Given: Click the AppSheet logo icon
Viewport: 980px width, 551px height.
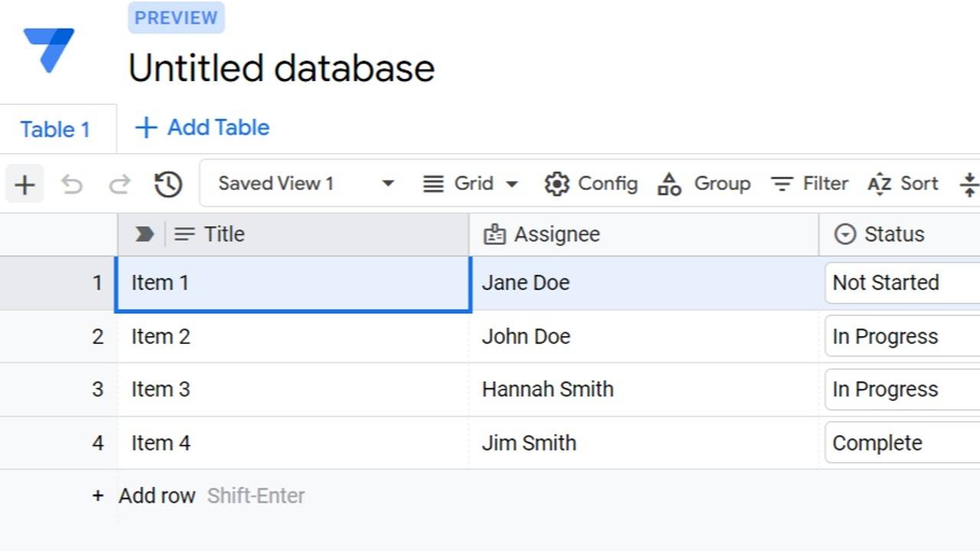Looking at the screenshot, I should [49, 49].
